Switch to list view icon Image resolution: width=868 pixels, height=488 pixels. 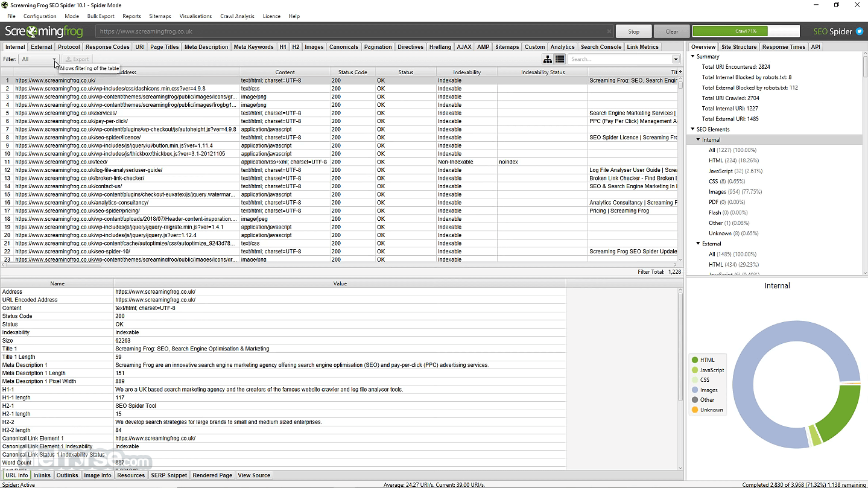(x=560, y=59)
